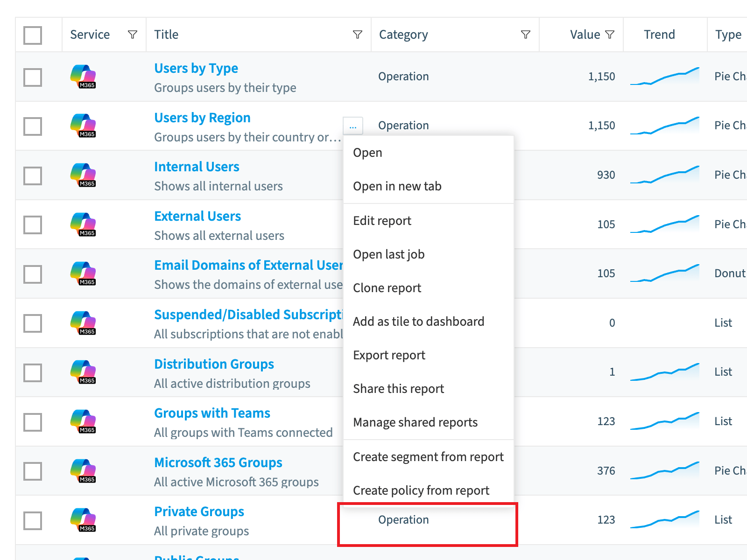Select Open last job
This screenshot has width=747, height=560.
pos(429,254)
